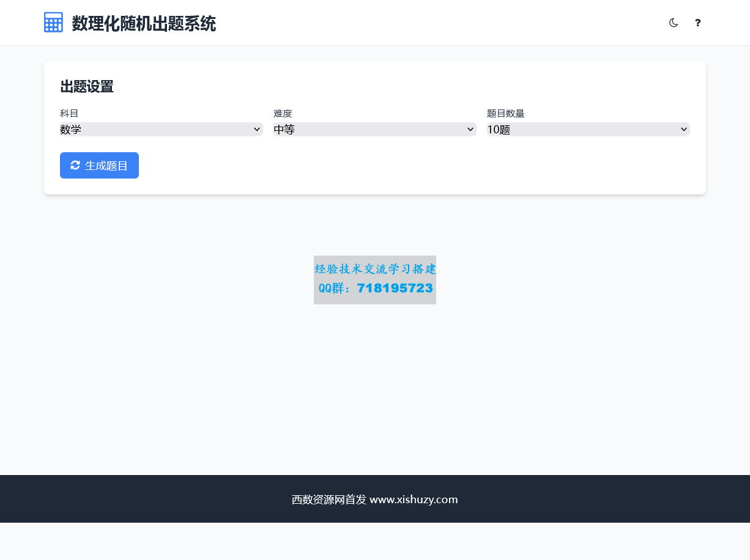Open help via the question mark icon

[x=697, y=23]
